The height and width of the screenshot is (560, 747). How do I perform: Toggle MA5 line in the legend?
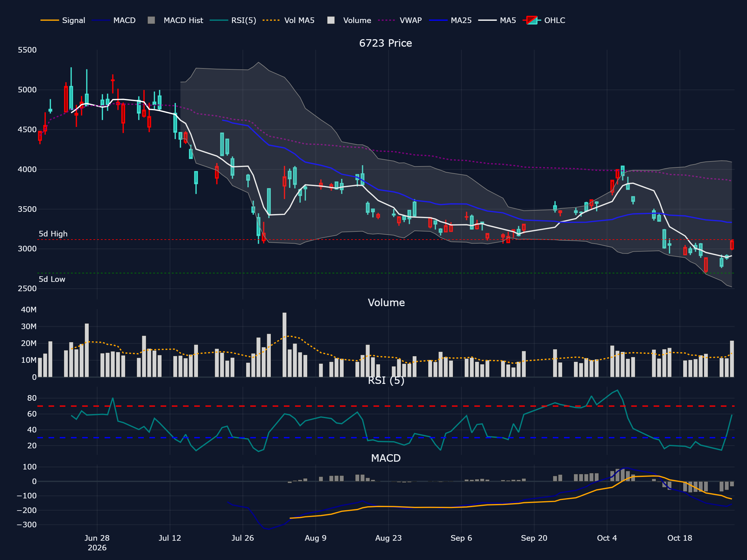[497, 20]
